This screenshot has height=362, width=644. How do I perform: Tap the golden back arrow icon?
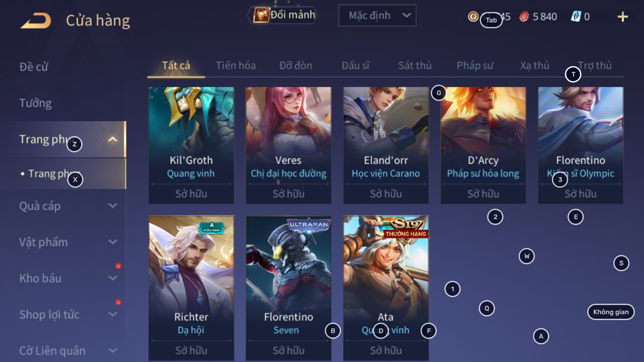[x=36, y=21]
